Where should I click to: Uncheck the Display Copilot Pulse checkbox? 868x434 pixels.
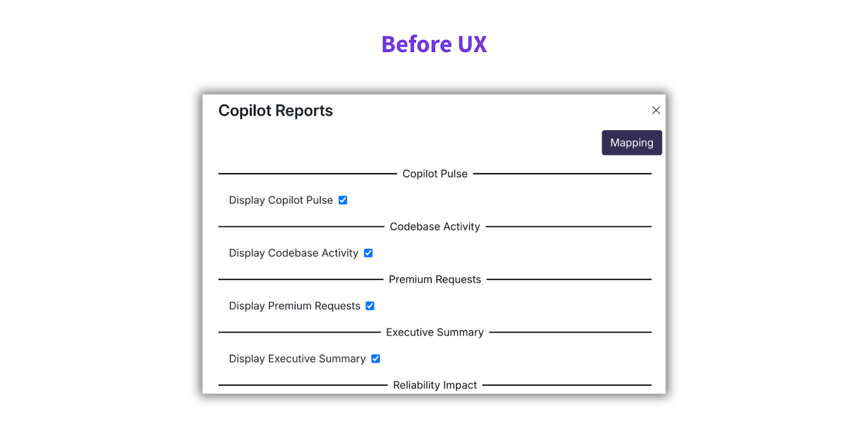pyautogui.click(x=343, y=200)
